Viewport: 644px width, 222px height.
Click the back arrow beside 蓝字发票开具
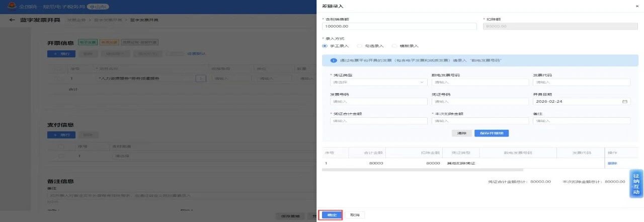point(12,20)
